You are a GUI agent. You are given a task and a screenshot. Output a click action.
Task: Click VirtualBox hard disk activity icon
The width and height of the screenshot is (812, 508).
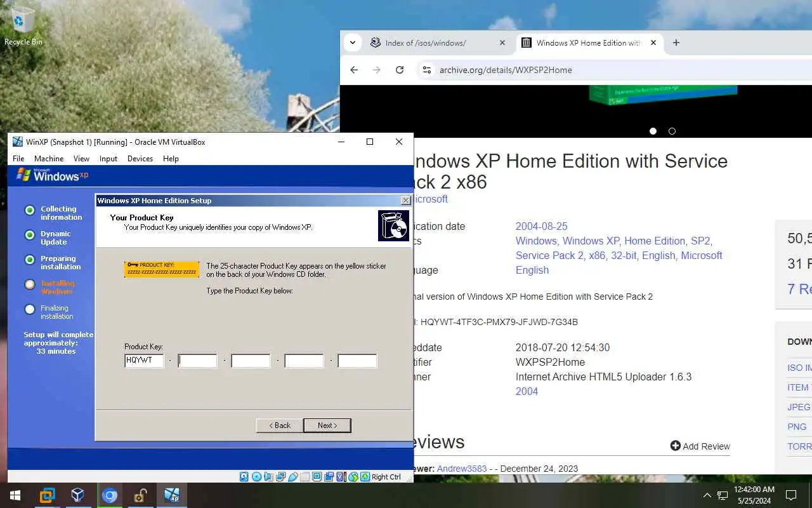point(244,477)
